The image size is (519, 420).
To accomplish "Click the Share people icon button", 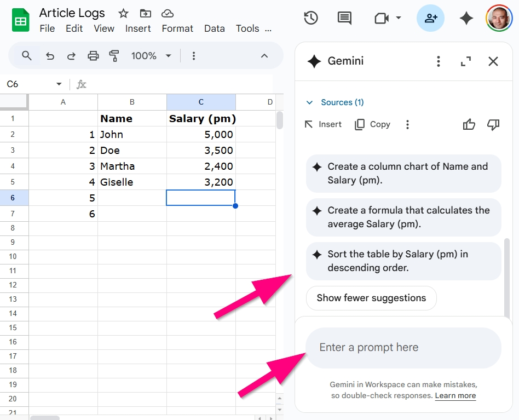I will click(430, 18).
